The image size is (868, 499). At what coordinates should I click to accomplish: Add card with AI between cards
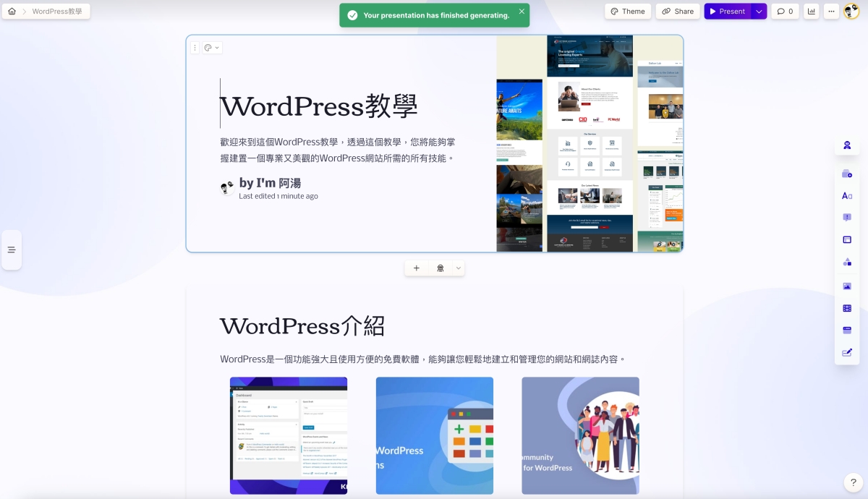(440, 268)
